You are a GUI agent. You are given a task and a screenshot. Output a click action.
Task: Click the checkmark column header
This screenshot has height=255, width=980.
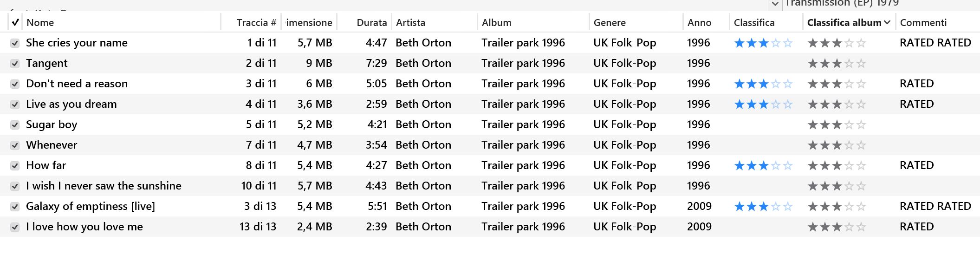tap(15, 22)
